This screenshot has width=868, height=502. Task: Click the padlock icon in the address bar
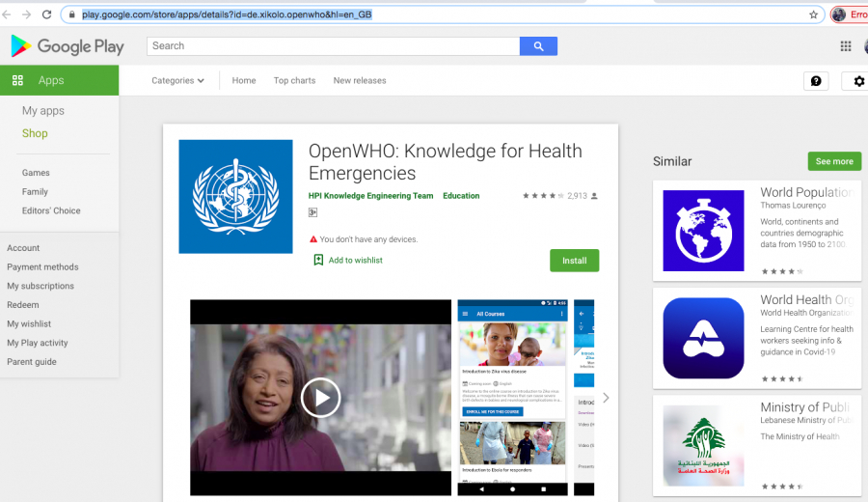point(72,14)
